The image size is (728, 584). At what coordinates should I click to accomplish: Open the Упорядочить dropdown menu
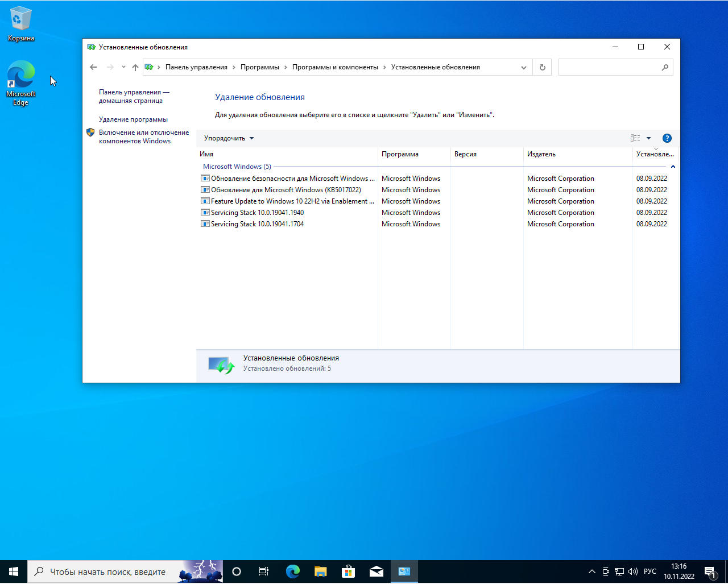229,138
